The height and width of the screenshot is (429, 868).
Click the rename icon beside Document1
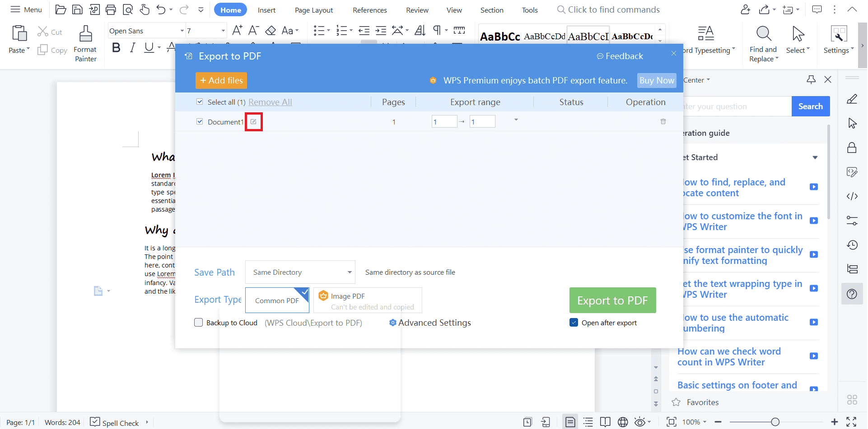pos(253,122)
